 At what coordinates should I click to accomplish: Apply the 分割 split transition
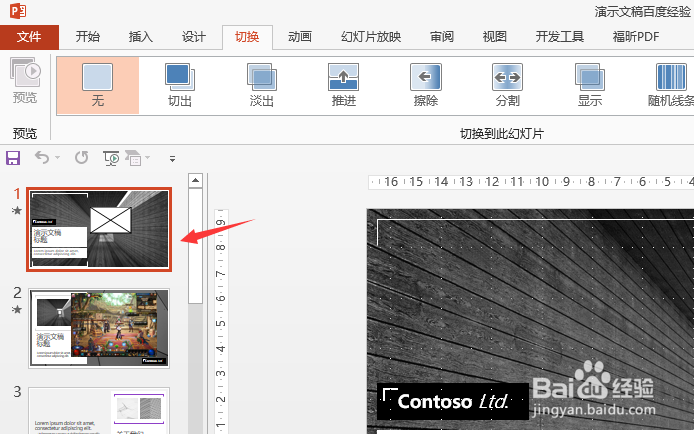pos(508,85)
